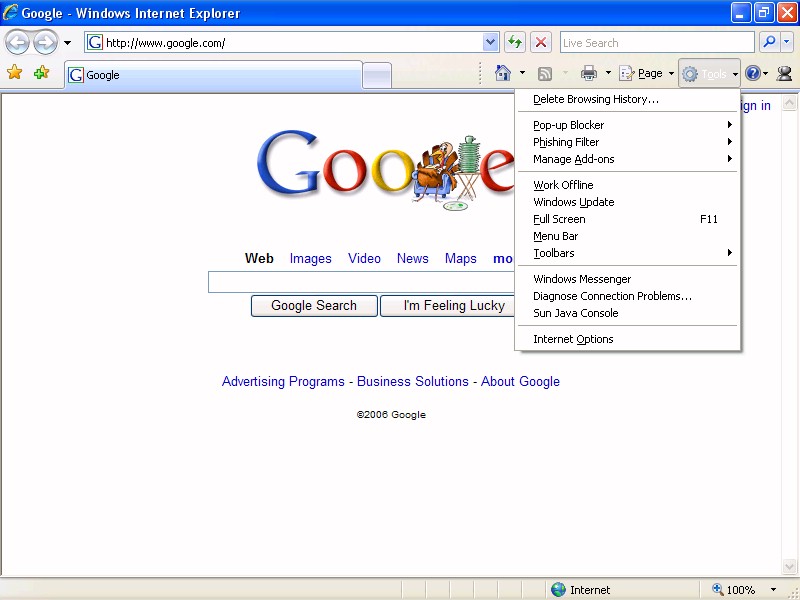Viewport: 800px width, 600px height.
Task: Click the Google Search button
Action: coord(314,306)
